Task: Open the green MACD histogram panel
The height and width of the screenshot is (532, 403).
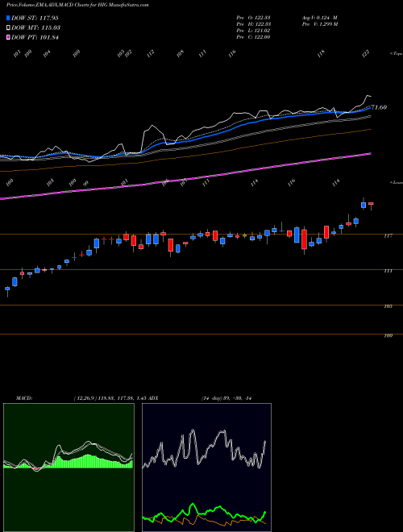Action: pos(69,468)
